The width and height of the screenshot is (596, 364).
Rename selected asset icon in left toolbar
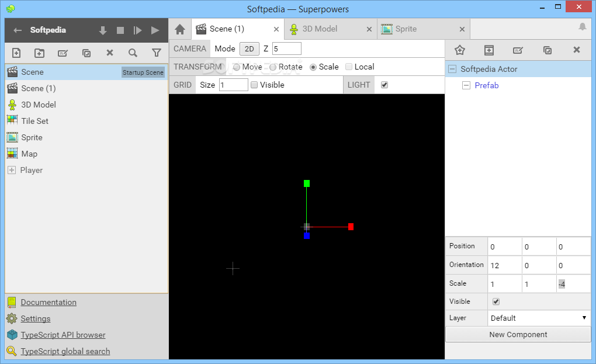(x=63, y=53)
